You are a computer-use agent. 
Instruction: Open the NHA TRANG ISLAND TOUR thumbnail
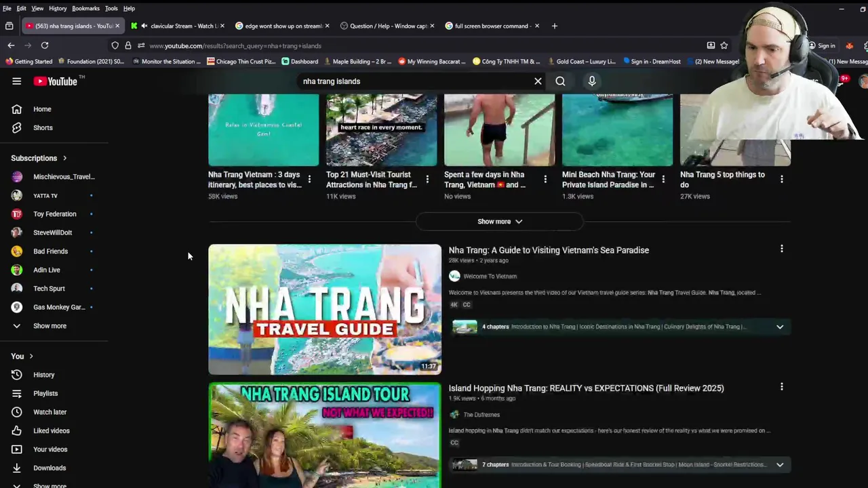325,435
